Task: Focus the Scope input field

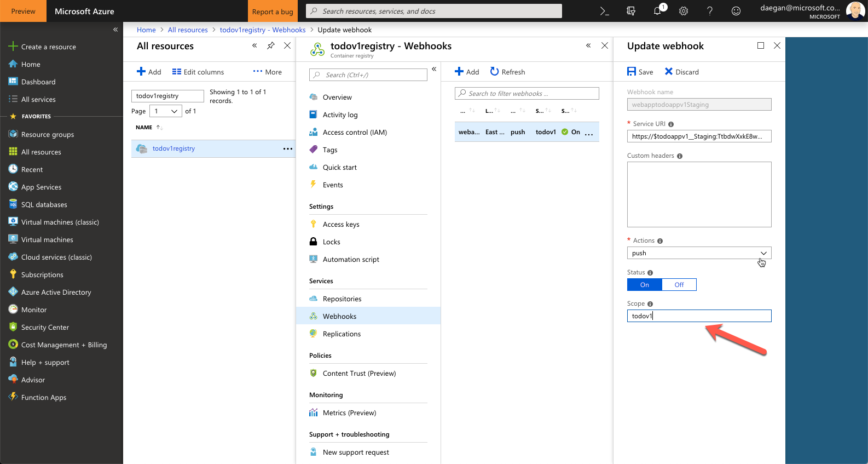Action: tap(699, 316)
